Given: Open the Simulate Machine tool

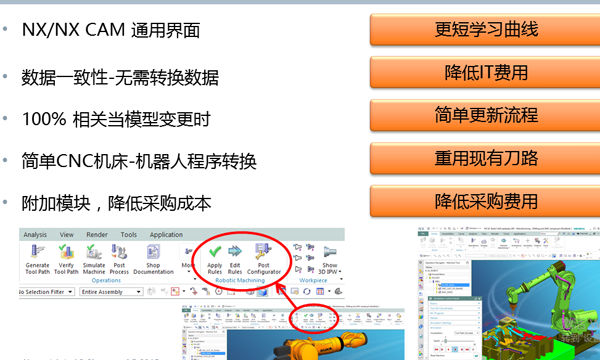Looking at the screenshot, I should (94, 259).
